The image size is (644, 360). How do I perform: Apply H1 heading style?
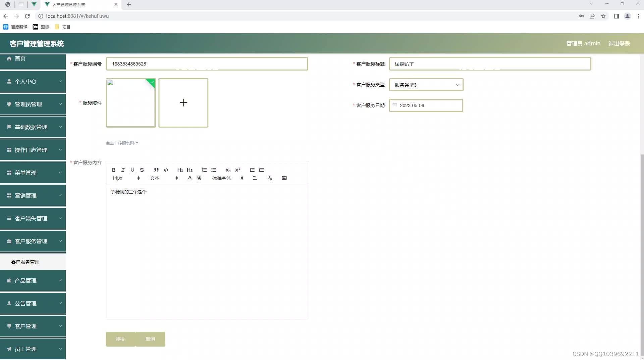pyautogui.click(x=180, y=170)
